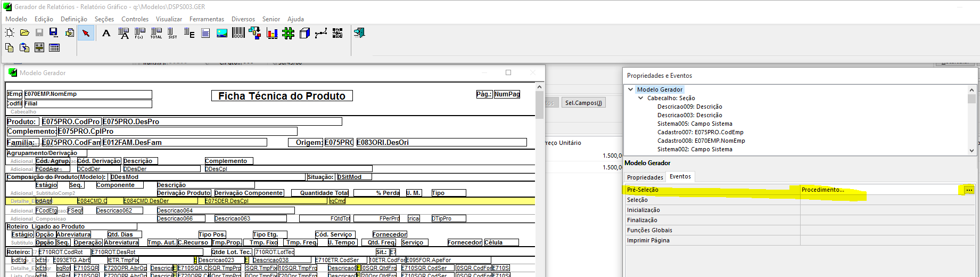
Task: Insert a SIST system field
Action: [172, 34]
